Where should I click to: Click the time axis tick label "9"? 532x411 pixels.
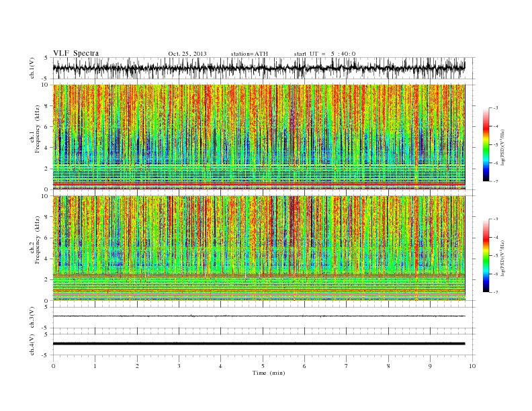pos(430,366)
